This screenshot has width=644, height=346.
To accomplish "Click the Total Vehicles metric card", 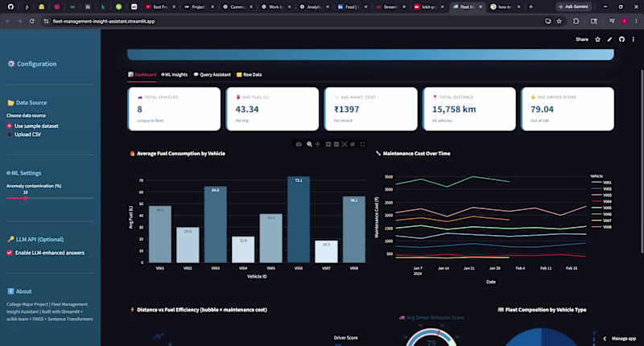I will click(174, 109).
